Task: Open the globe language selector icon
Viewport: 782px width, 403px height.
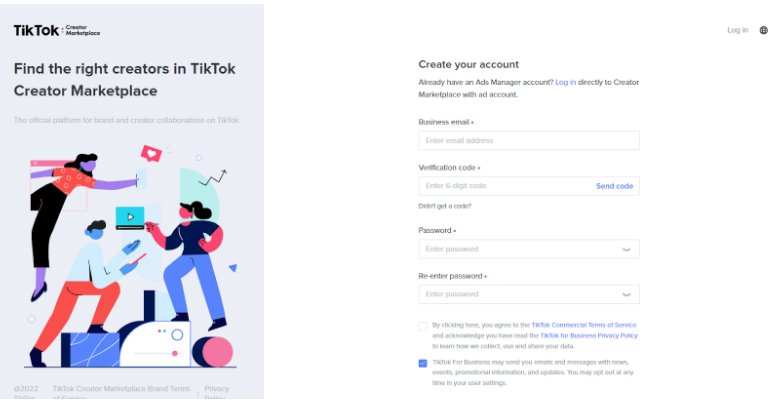Action: pyautogui.click(x=764, y=30)
